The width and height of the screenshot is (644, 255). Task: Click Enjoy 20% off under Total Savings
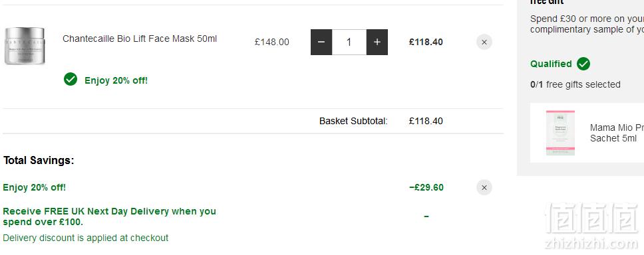34,187
